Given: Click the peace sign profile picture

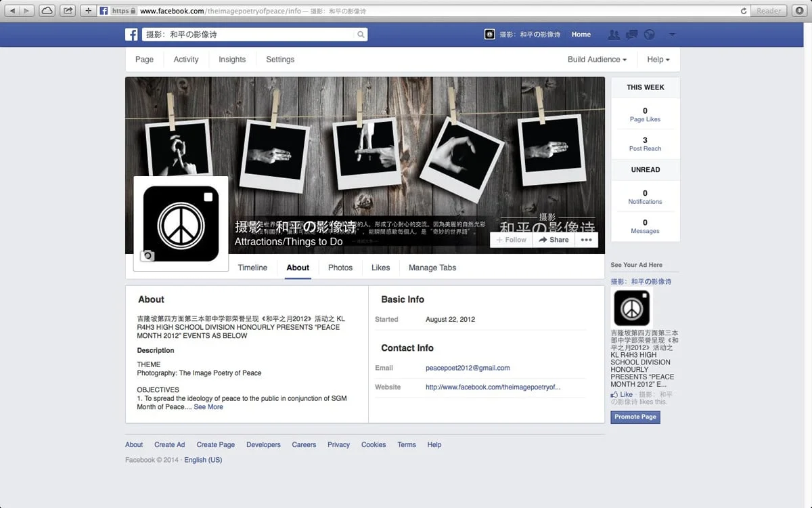Looking at the screenshot, I should [x=181, y=224].
